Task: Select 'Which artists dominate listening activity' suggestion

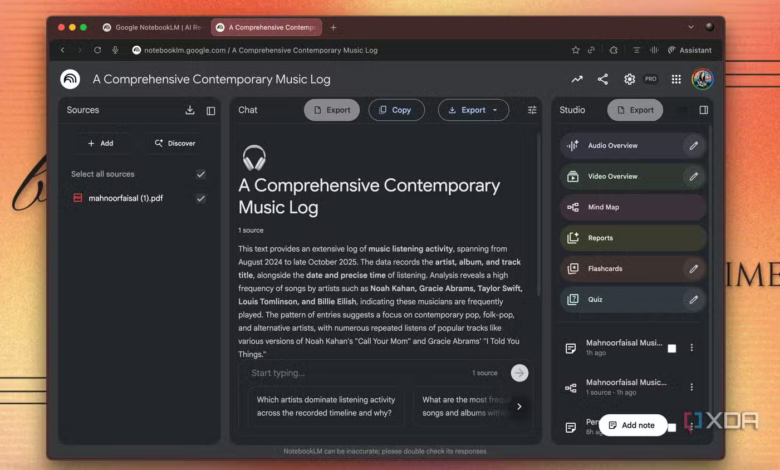Action: [326, 406]
